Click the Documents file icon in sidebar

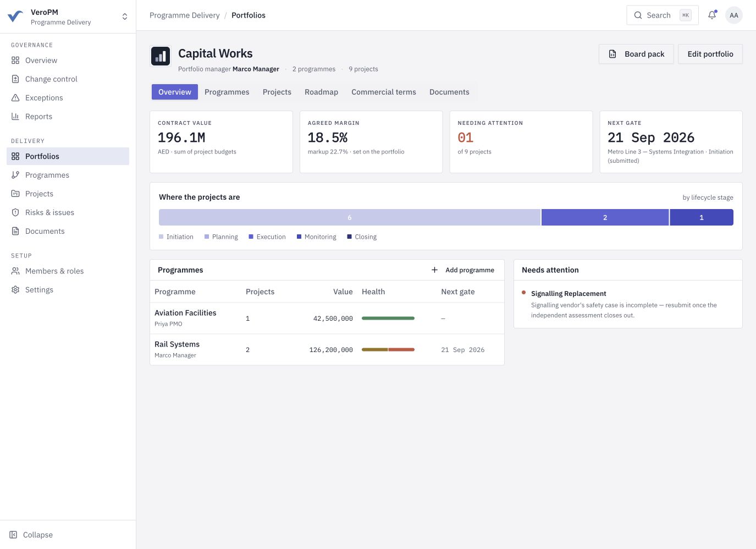(15, 231)
